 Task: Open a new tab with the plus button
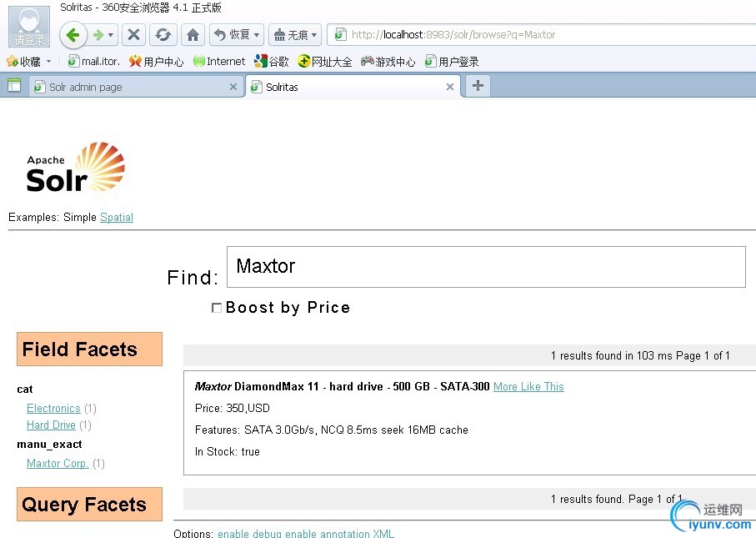click(x=478, y=86)
